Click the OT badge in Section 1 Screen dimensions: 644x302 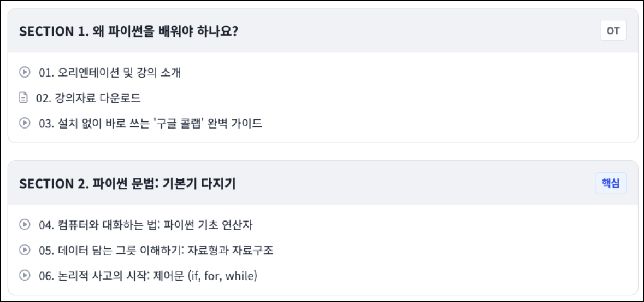[x=613, y=31]
